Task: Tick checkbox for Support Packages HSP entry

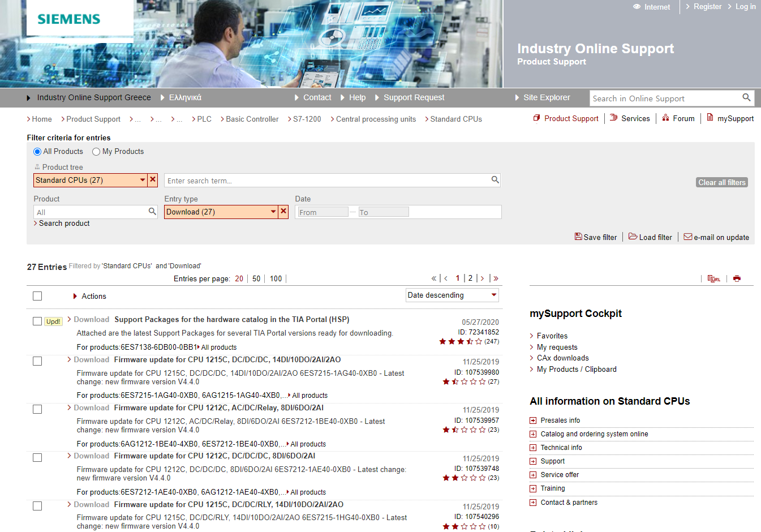Action: coord(37,321)
